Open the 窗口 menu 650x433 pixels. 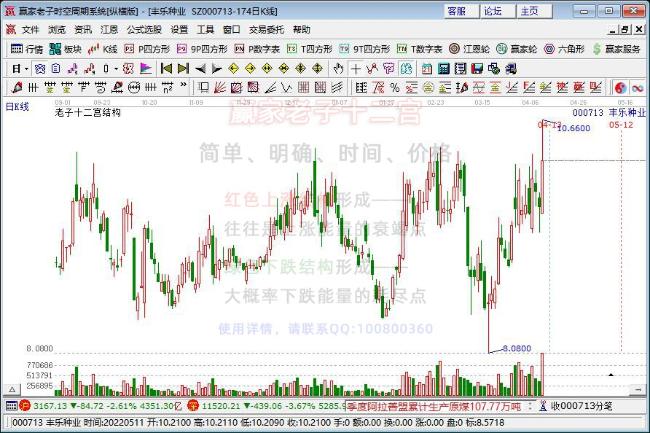tap(231, 29)
